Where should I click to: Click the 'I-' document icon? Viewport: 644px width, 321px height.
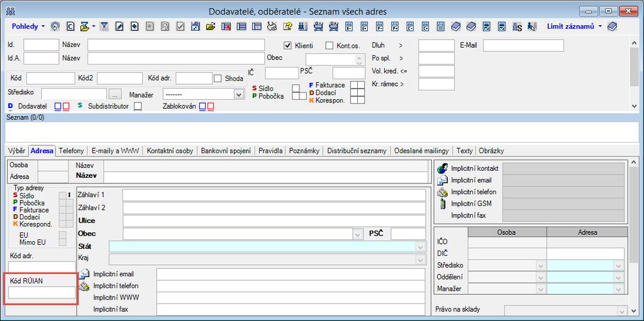click(x=349, y=26)
